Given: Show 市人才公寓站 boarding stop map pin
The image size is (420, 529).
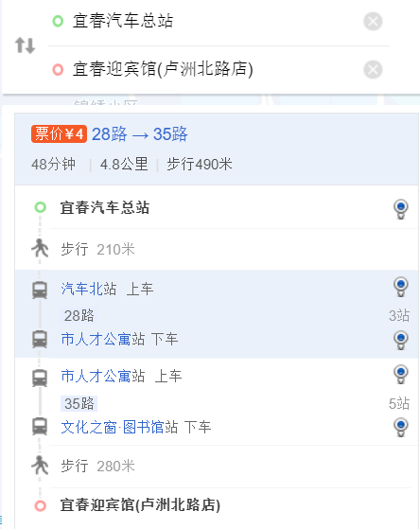Looking at the screenshot, I should 401,374.
